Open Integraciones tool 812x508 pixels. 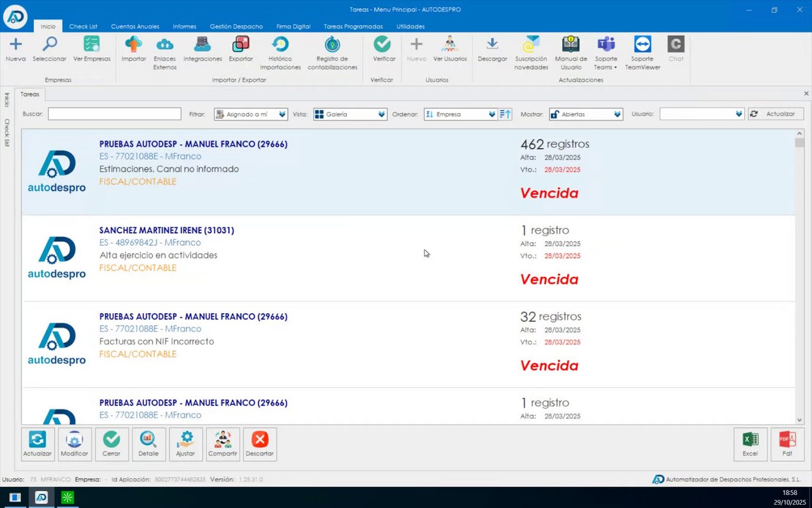[x=203, y=50]
